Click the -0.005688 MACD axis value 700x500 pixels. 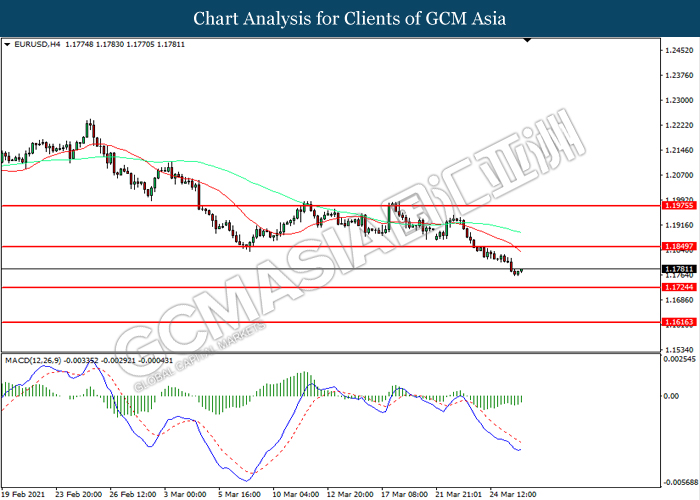click(x=680, y=482)
